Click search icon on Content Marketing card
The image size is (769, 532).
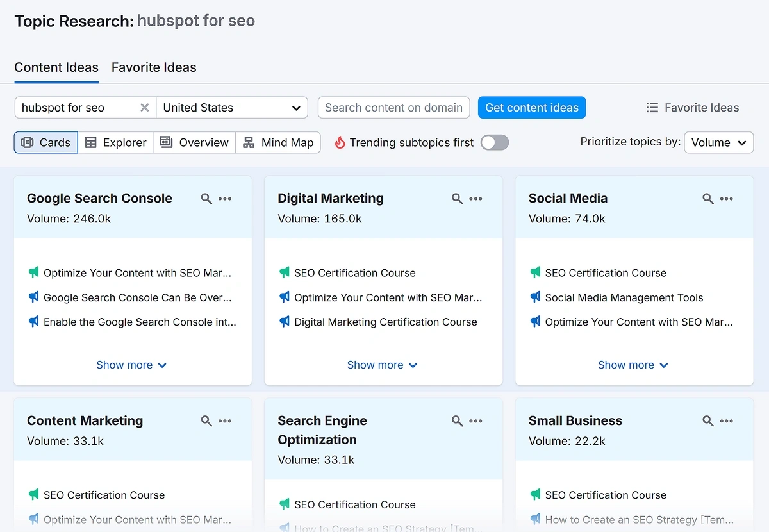[x=206, y=421]
